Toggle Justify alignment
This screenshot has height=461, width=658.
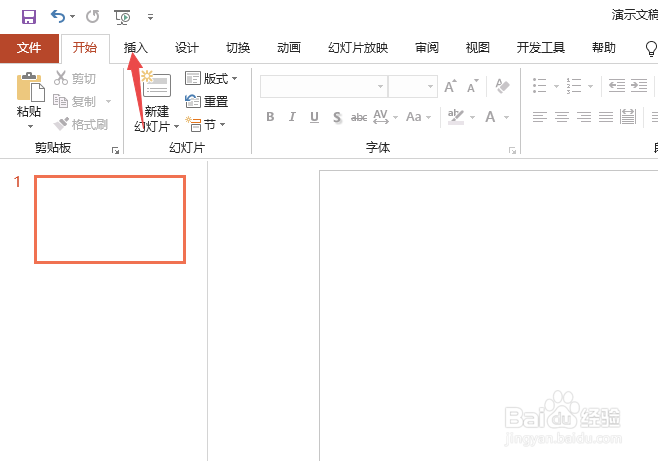[x=606, y=117]
